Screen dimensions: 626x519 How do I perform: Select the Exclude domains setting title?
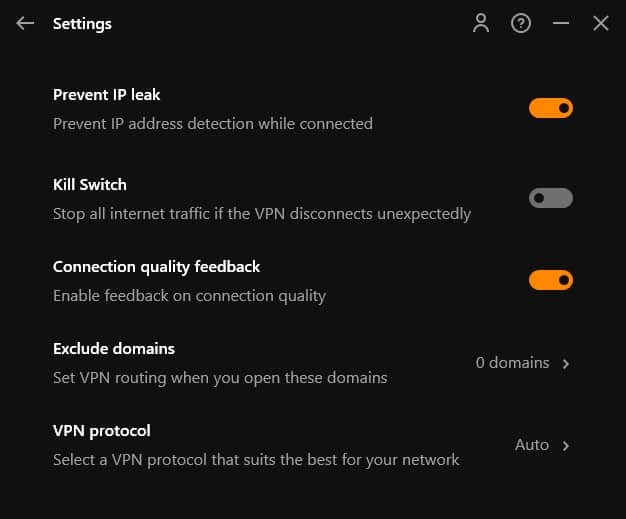114,349
